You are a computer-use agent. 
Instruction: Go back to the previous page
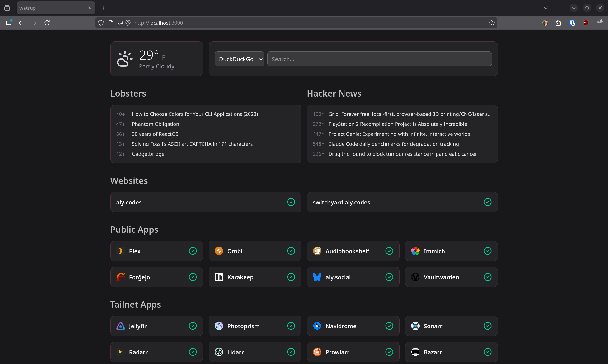[x=21, y=23]
